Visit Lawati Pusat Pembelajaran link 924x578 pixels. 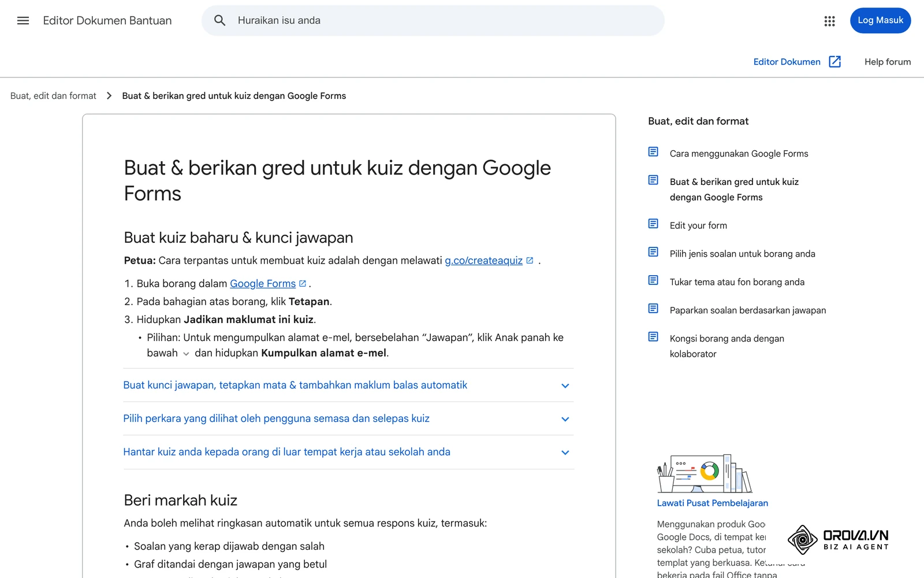point(712,503)
